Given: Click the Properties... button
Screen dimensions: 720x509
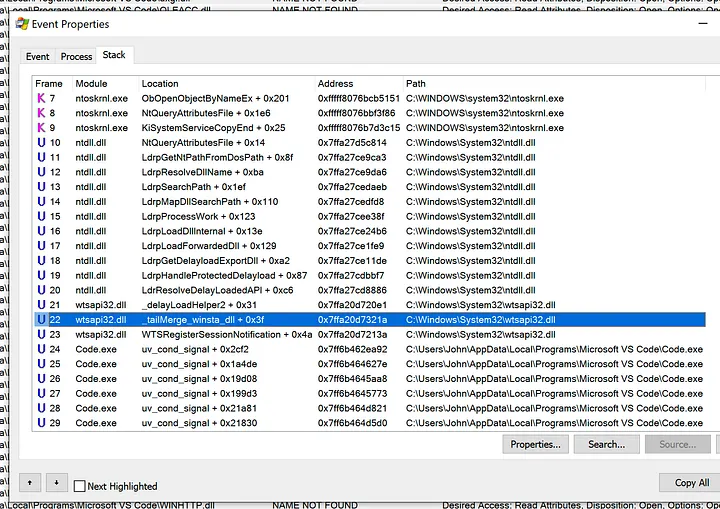Looking at the screenshot, I should click(535, 444).
